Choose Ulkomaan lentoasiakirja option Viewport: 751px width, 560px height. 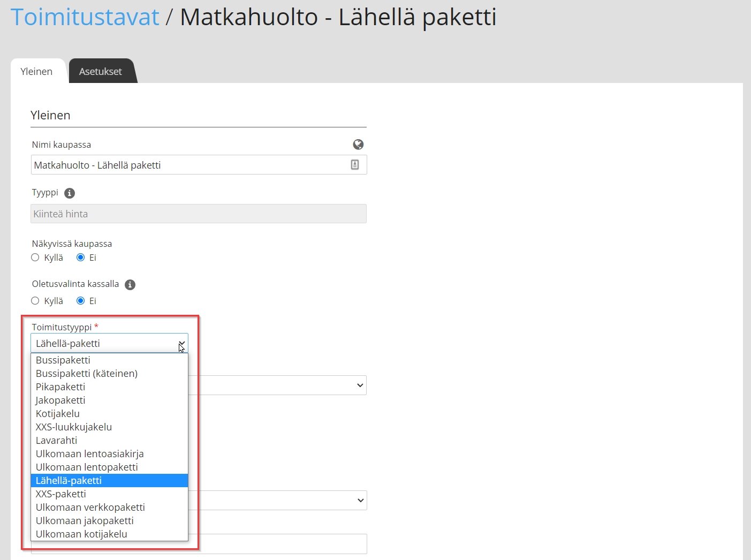109,454
